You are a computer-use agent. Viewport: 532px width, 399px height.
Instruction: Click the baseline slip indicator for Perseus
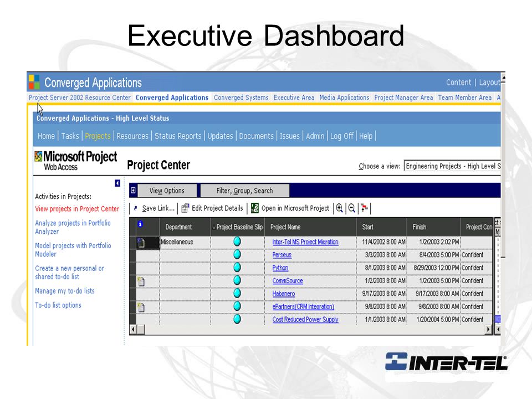click(x=237, y=254)
